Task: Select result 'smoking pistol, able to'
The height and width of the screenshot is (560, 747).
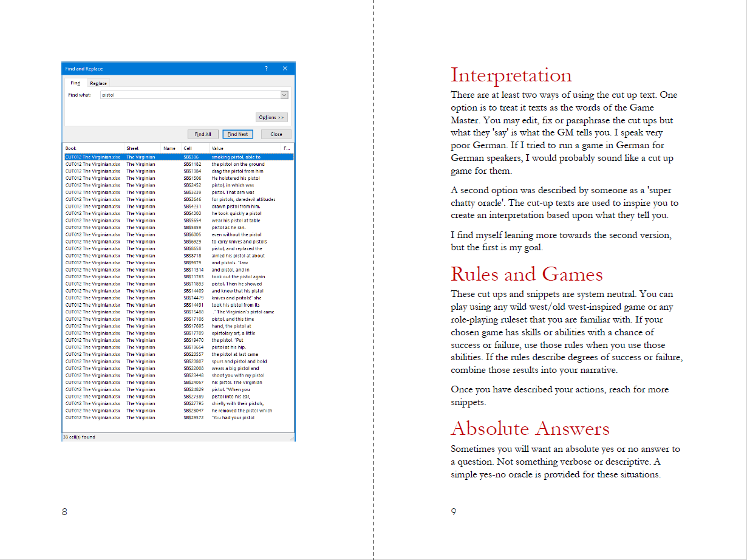Action: [236, 157]
